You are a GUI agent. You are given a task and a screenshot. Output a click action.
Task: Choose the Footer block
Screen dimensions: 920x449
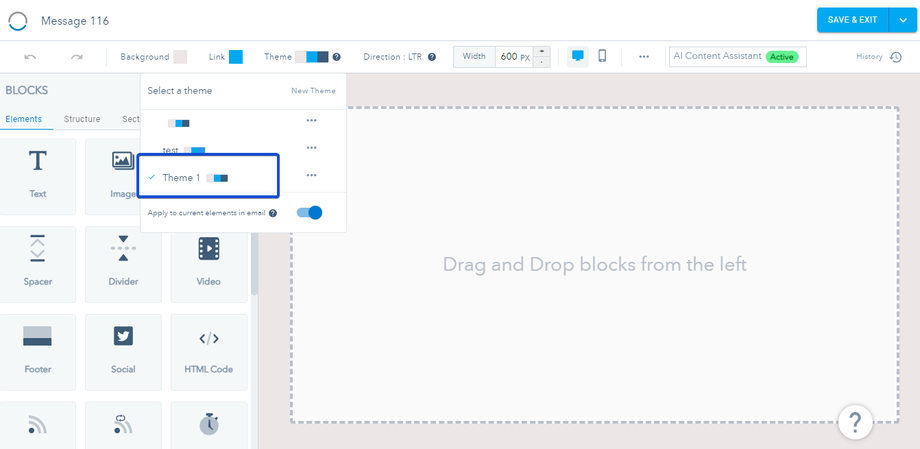tap(38, 352)
